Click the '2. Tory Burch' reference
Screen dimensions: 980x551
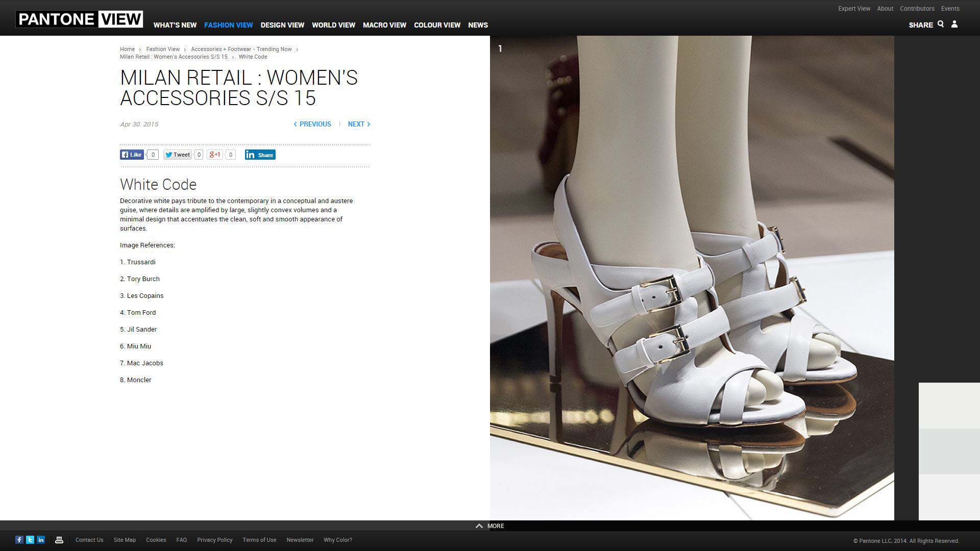click(x=140, y=279)
